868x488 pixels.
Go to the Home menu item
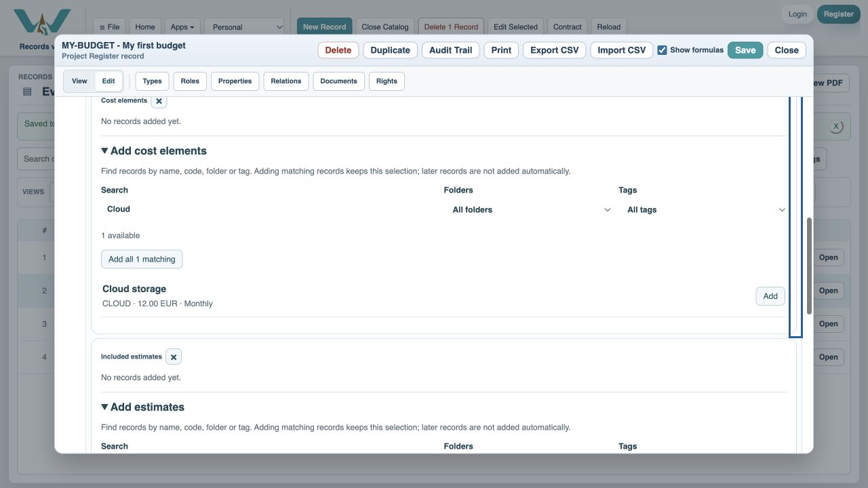tap(145, 27)
